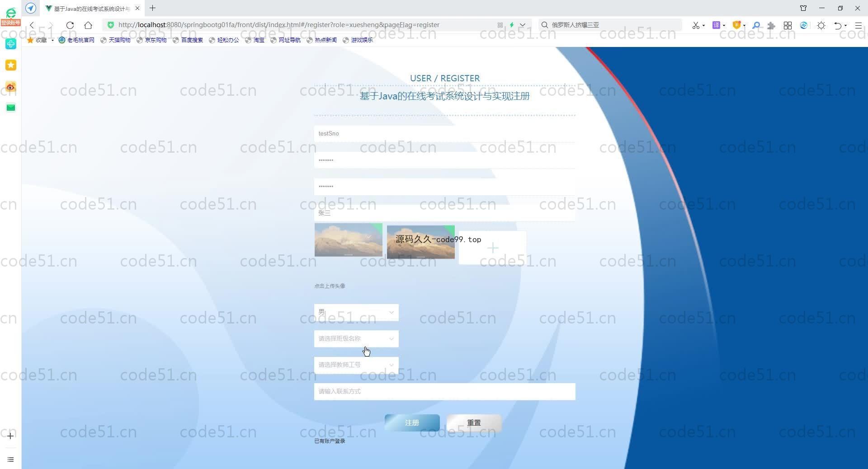868x469 pixels.
Task: Click the 注册 register button
Action: [x=412, y=422]
